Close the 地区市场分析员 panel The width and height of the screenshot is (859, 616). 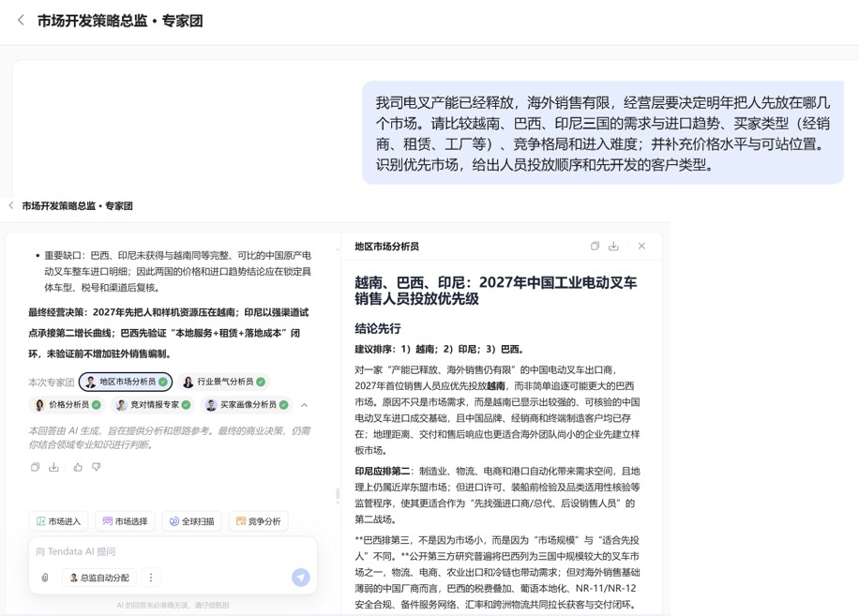click(x=641, y=246)
